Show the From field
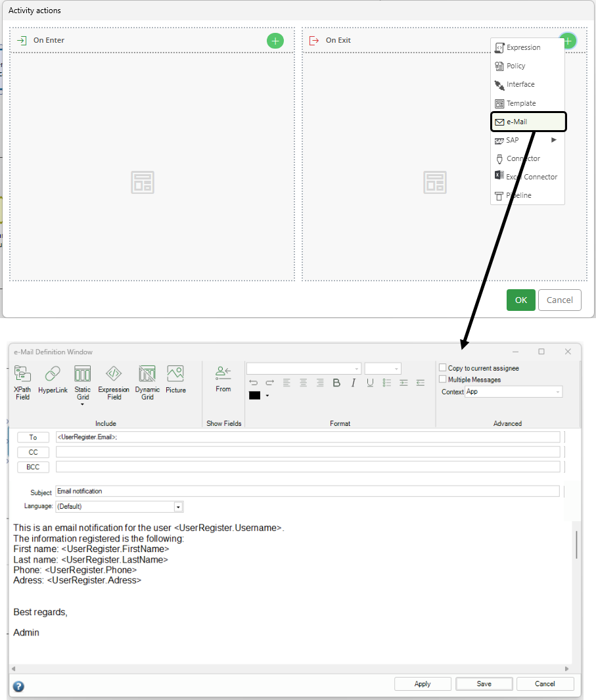Screen dimensions: 596x700 tap(223, 379)
